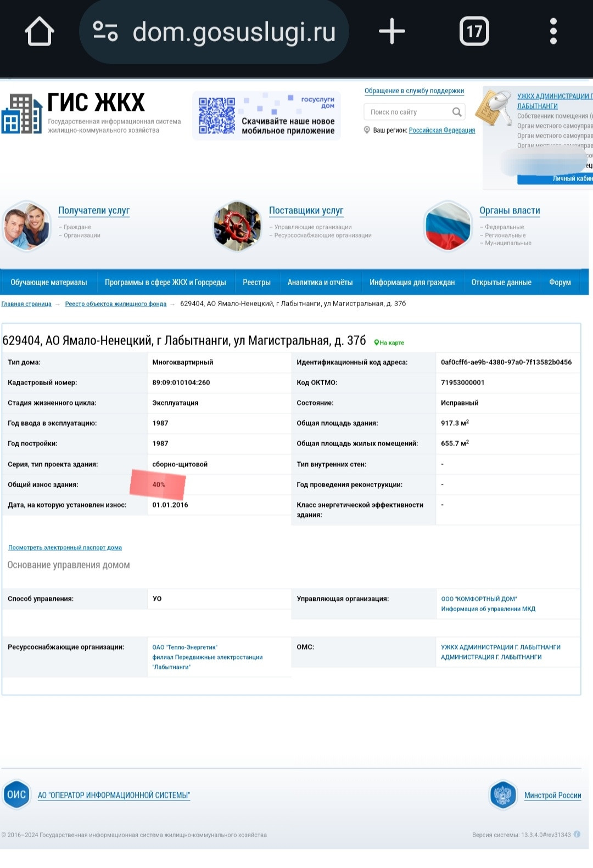Click the Личный кабинет button
The width and height of the screenshot is (593, 868).
click(x=555, y=179)
